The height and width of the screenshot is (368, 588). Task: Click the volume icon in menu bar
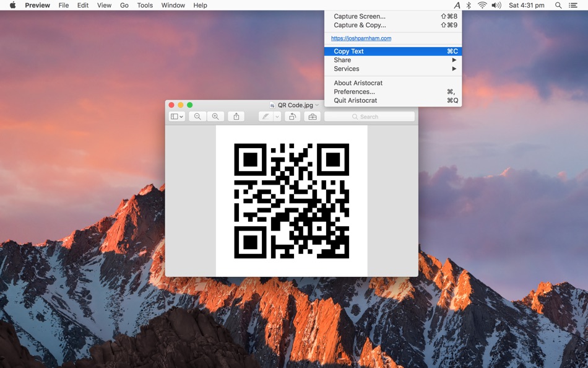[x=496, y=5]
